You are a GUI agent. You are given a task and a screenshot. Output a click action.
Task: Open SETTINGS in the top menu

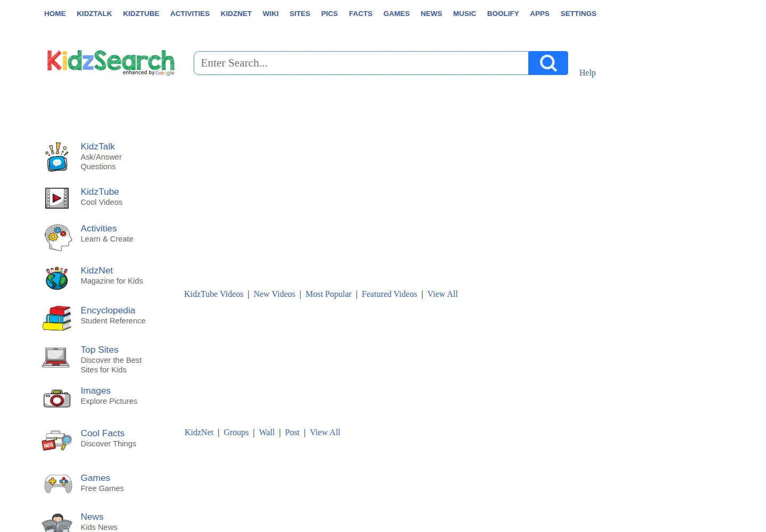(578, 14)
